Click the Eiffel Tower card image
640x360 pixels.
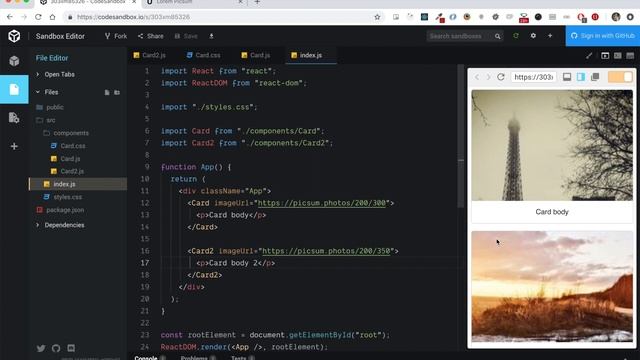[552, 145]
